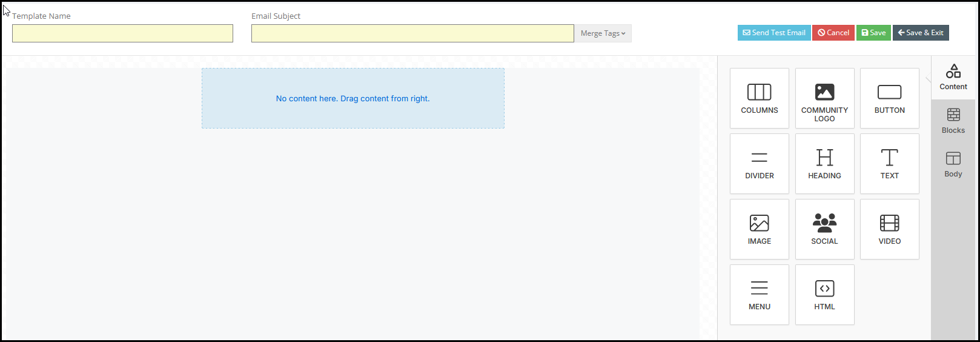
Task: Open the Merge Tags dropdown
Action: coord(603,33)
